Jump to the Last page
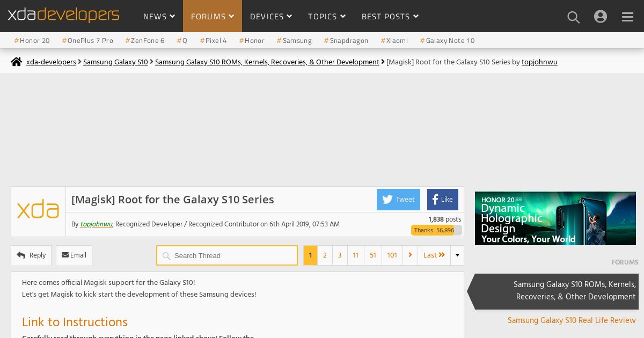Screen dimensions: 644x338 [434, 255]
